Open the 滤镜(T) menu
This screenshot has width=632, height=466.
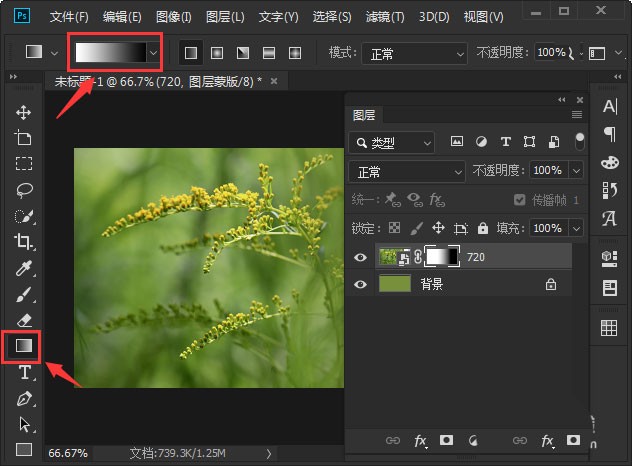[x=385, y=17]
